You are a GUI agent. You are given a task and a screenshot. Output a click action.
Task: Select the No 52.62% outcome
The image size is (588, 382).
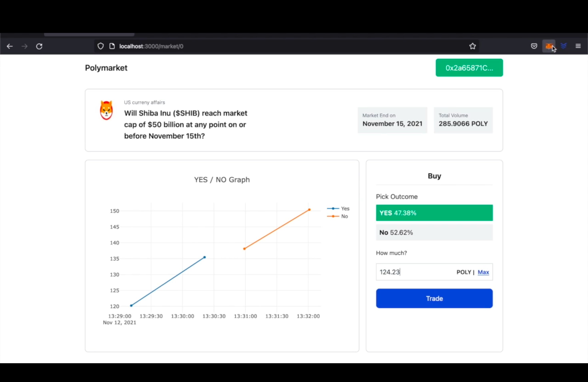point(434,233)
